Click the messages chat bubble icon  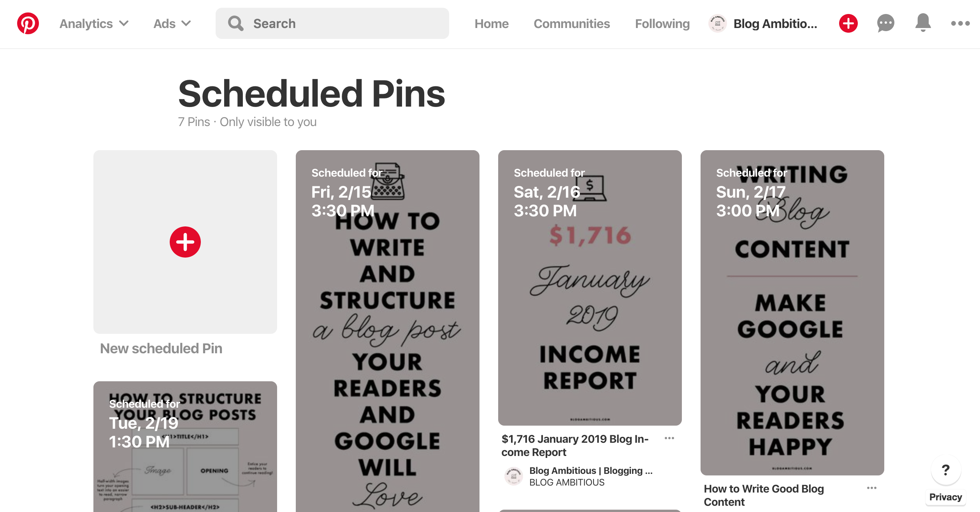(x=884, y=24)
